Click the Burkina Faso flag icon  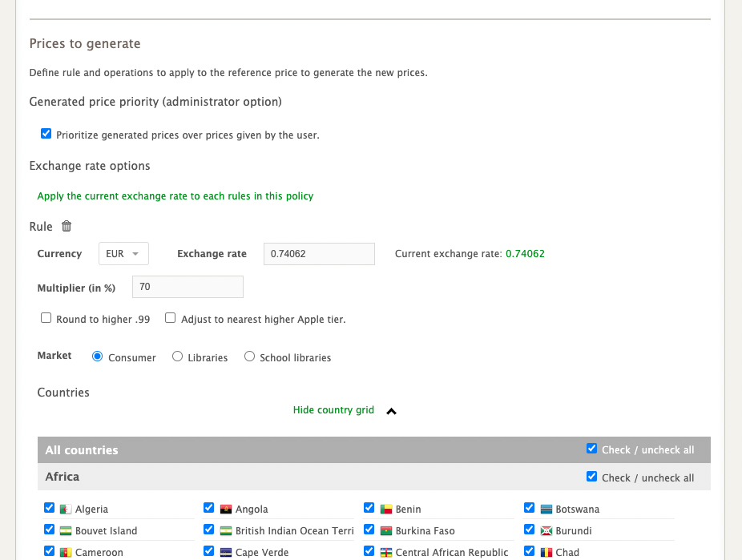pos(386,531)
